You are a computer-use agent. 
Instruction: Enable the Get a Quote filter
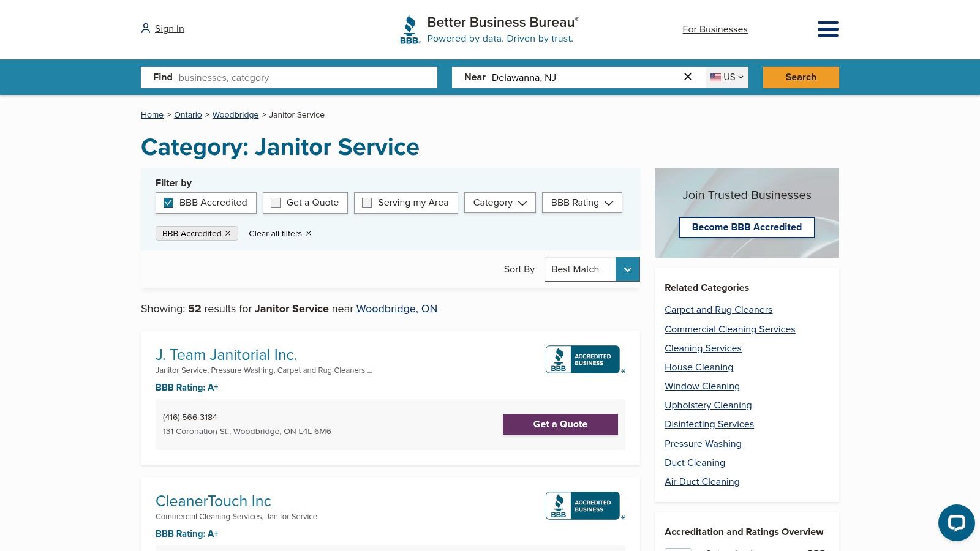pos(276,202)
